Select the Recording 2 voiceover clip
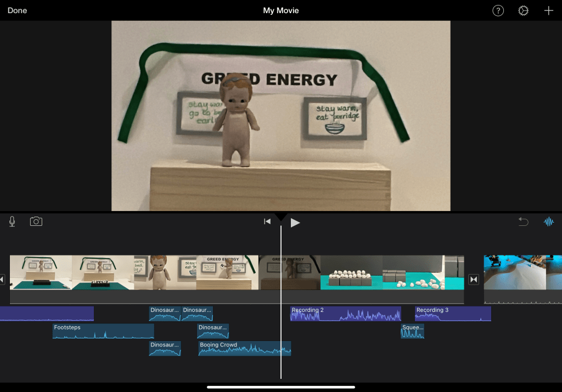Image resolution: width=562 pixels, height=392 pixels. pyautogui.click(x=345, y=314)
